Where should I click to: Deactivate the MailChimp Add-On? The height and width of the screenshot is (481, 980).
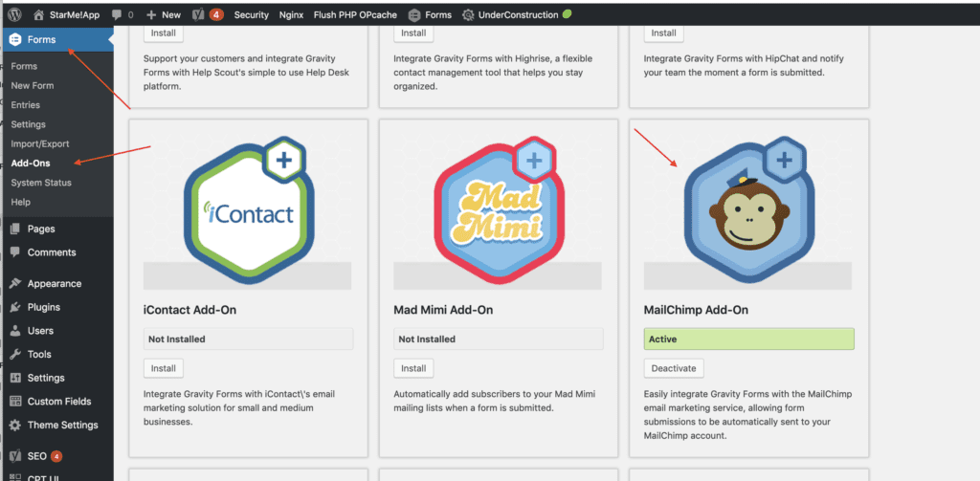(x=674, y=368)
